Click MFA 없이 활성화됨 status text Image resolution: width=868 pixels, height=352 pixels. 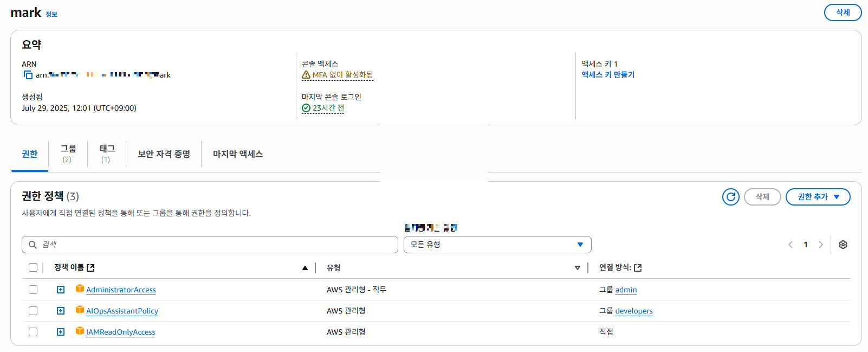click(x=342, y=75)
